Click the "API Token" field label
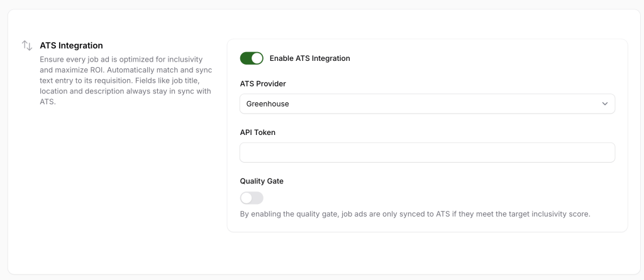This screenshot has height=280, width=644. (x=258, y=132)
